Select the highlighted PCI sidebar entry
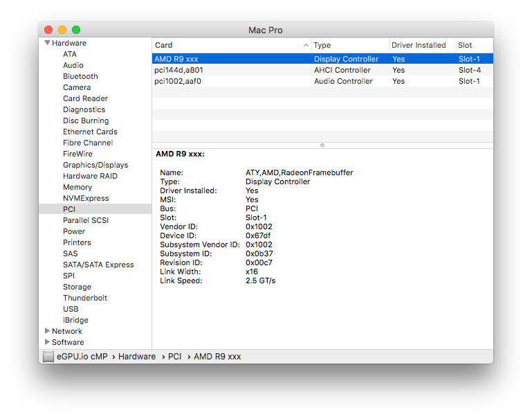This screenshot has height=419, width=532. [95, 209]
